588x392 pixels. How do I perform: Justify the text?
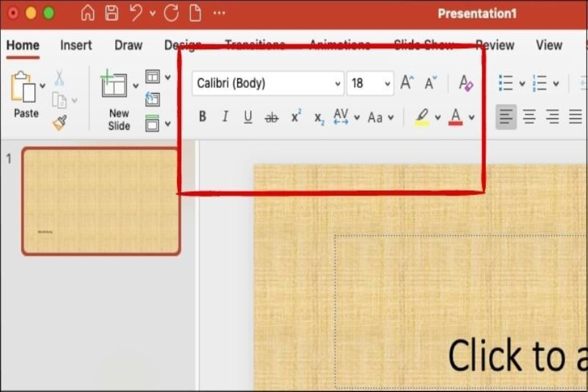575,117
